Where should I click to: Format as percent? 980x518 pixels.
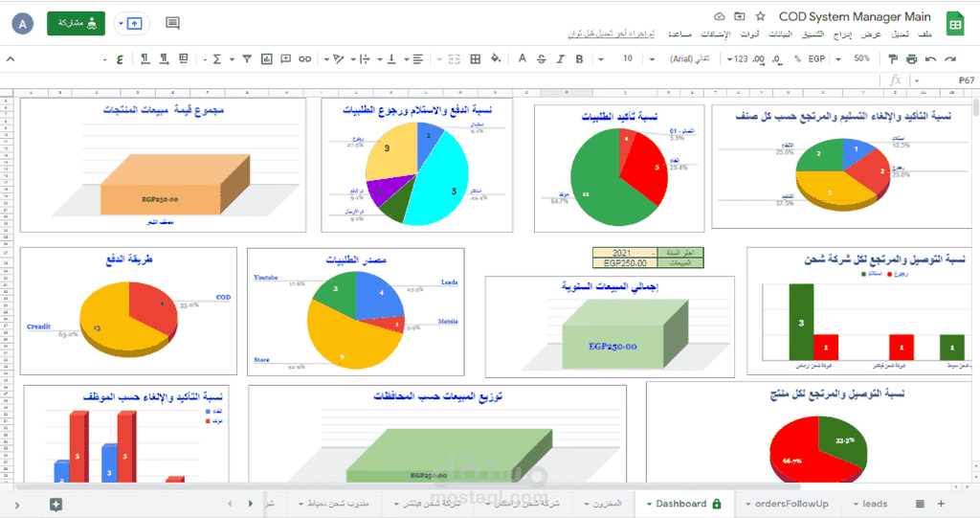click(x=797, y=58)
